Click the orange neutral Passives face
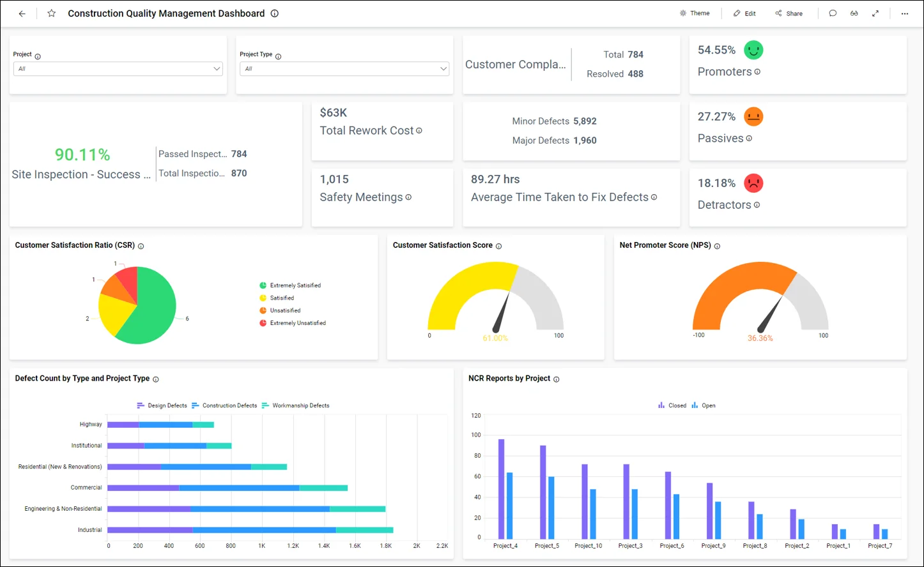This screenshot has width=924, height=567. [754, 116]
